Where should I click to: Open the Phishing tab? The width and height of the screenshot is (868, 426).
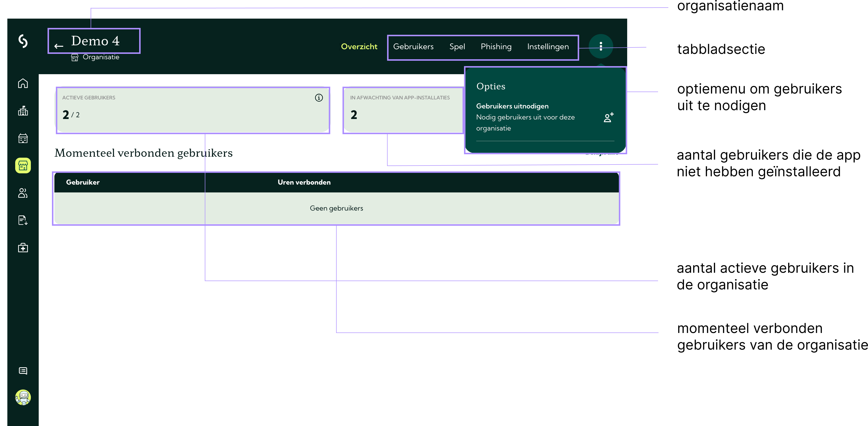click(496, 47)
